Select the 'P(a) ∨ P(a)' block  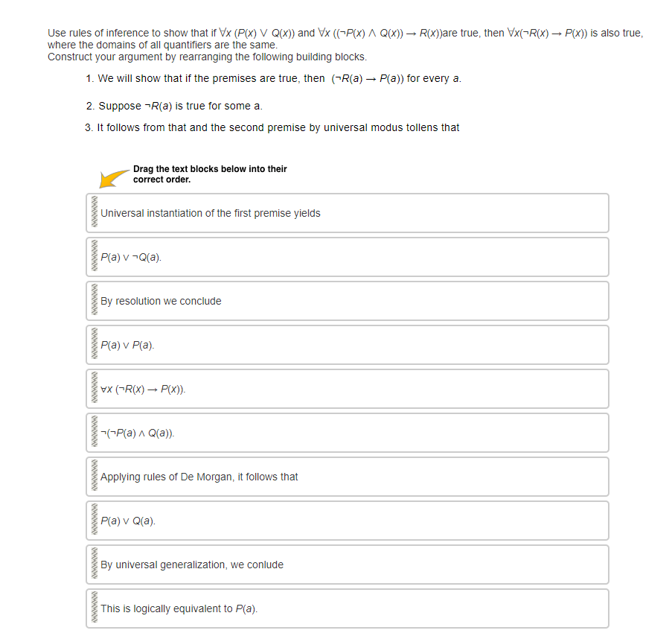pos(348,345)
